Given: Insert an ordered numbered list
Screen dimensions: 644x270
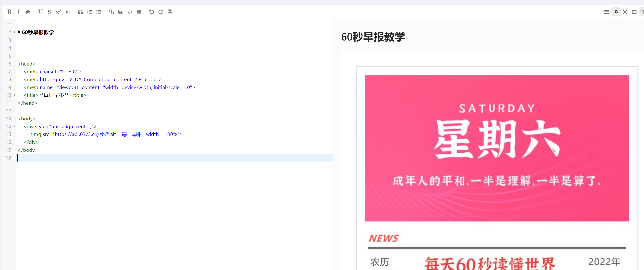Looking at the screenshot, I should coord(90,12).
